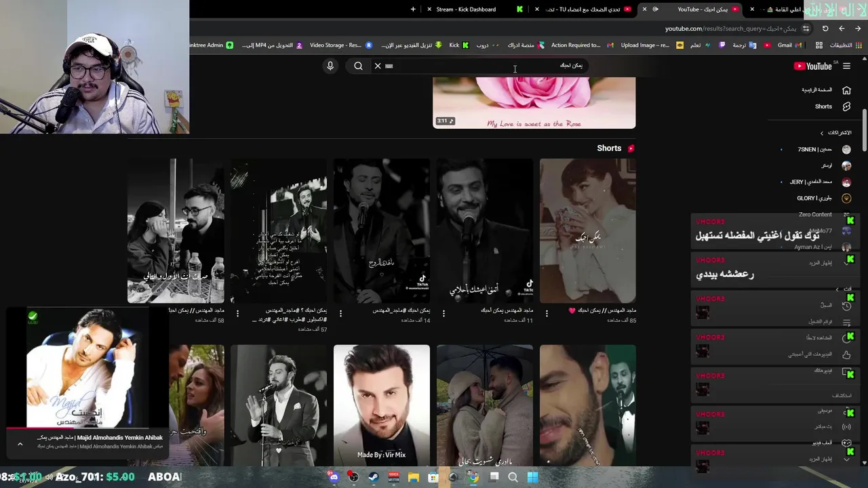Open options menu for 57 ألف views Short
This screenshot has height=488, width=868.
coord(237,313)
